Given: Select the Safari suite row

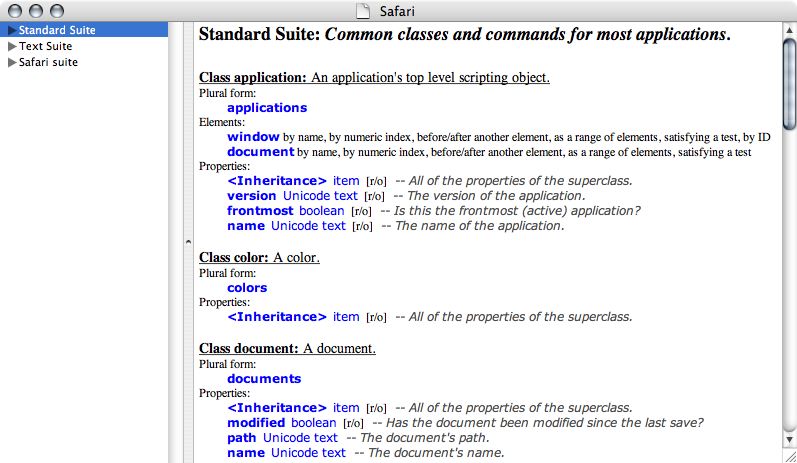Looking at the screenshot, I should click(84, 63).
